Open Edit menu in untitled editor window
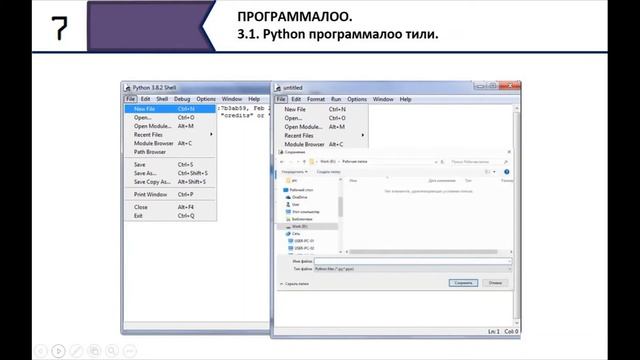The height and width of the screenshot is (360, 640). pos(296,99)
